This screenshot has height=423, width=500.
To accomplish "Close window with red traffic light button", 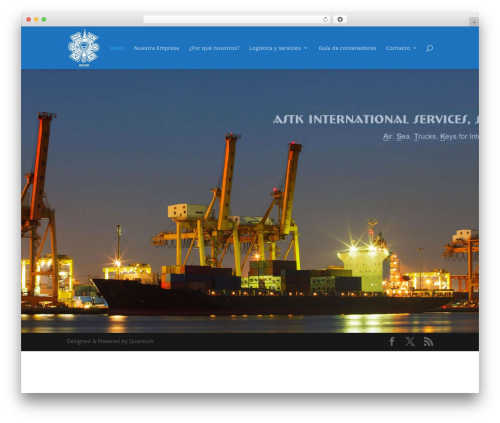I will 29,19.
